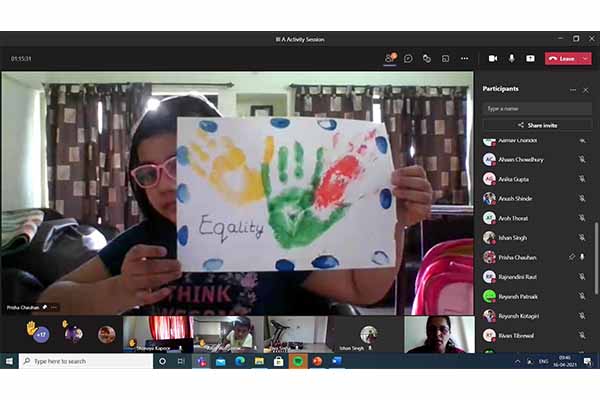Click Reyansh Patnaik's green avatar
The height and width of the screenshot is (400, 600).
[x=489, y=296]
